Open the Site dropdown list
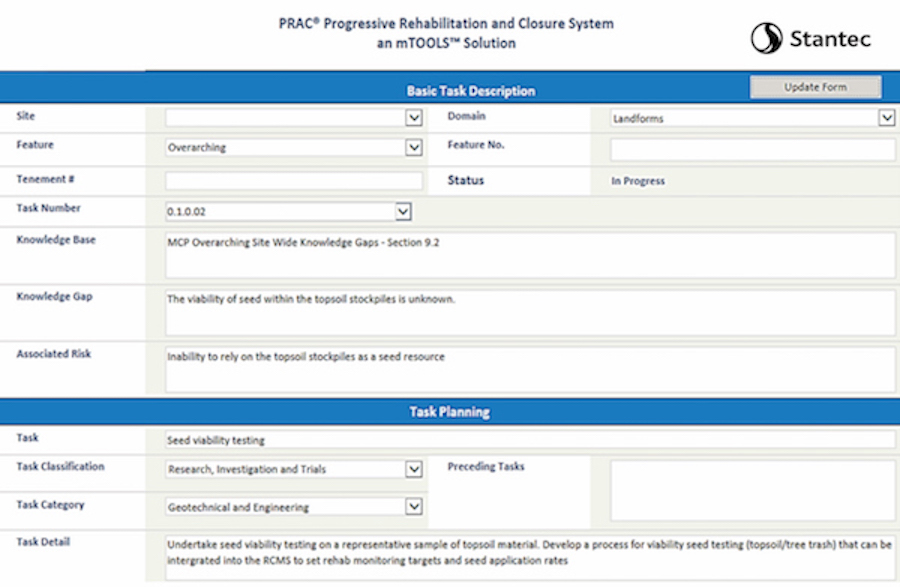This screenshot has width=900, height=587. tap(414, 118)
